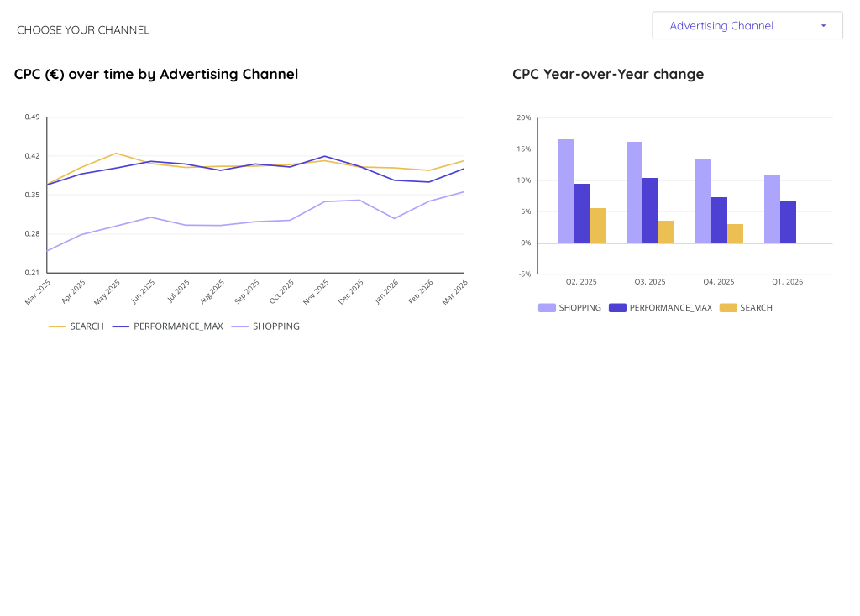
Task: Click the PERFORMANCE_MAX bar for Q3 2025
Action: point(650,210)
